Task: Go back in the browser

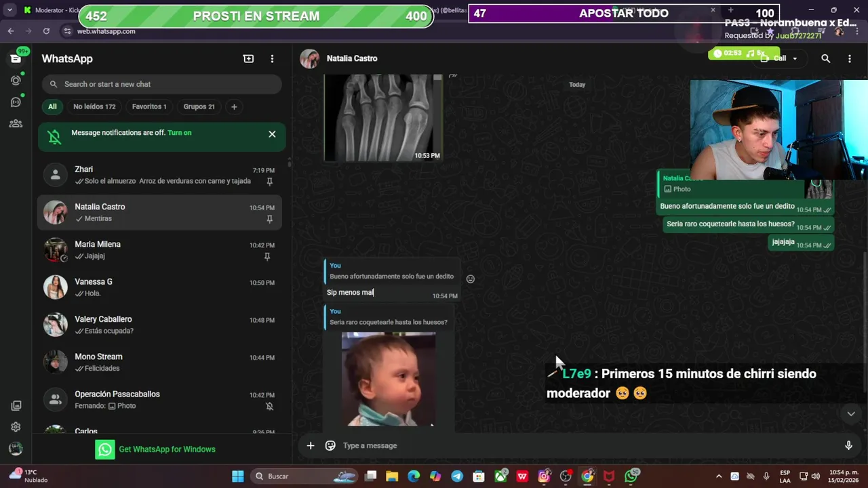Action: 11,31
